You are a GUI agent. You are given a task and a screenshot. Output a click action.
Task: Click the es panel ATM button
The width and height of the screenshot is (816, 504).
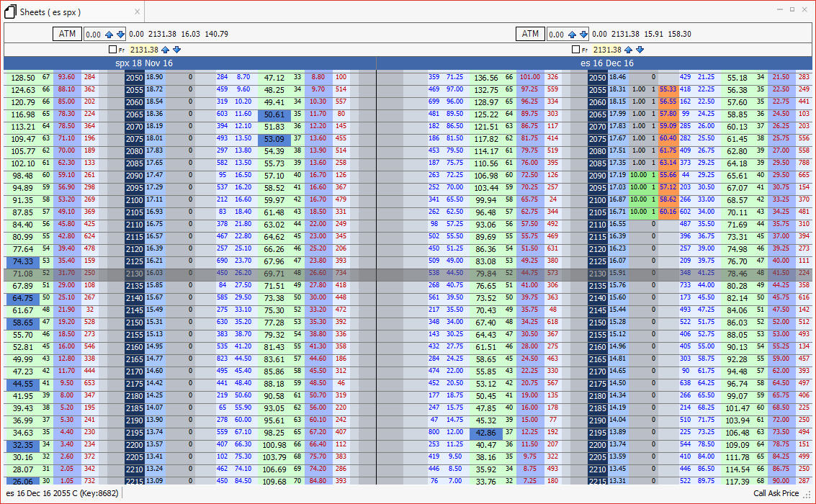[530, 34]
